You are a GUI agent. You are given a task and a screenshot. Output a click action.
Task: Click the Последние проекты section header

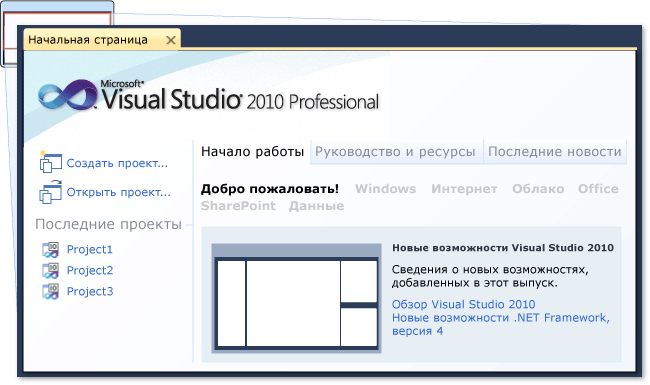[109, 224]
